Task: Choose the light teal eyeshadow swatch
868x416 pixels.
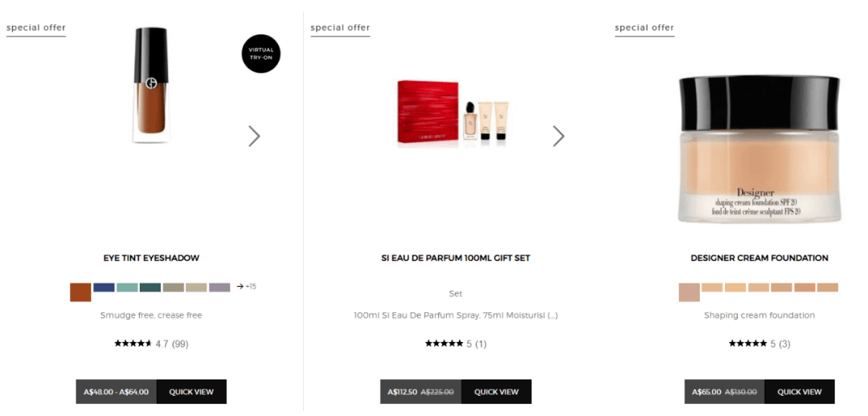Action: [127, 288]
